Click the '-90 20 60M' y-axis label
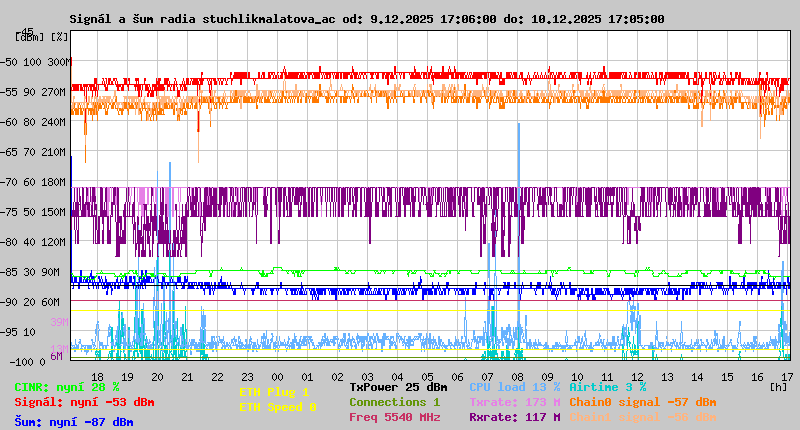Viewport: 800px width, 430px height. point(32,302)
